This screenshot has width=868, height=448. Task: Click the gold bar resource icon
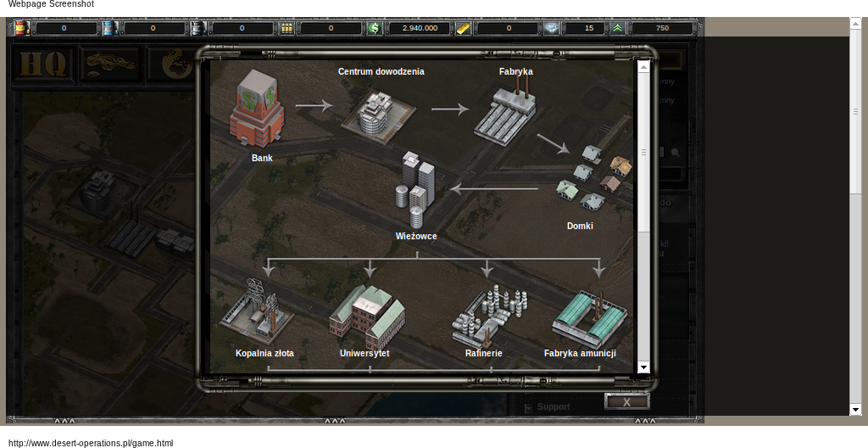pyautogui.click(x=463, y=28)
